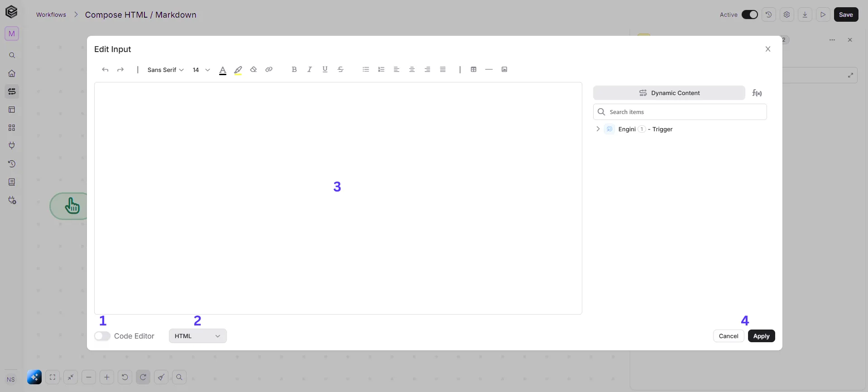The width and height of the screenshot is (868, 392).
Task: Open the highlight color picker
Action: tap(238, 70)
